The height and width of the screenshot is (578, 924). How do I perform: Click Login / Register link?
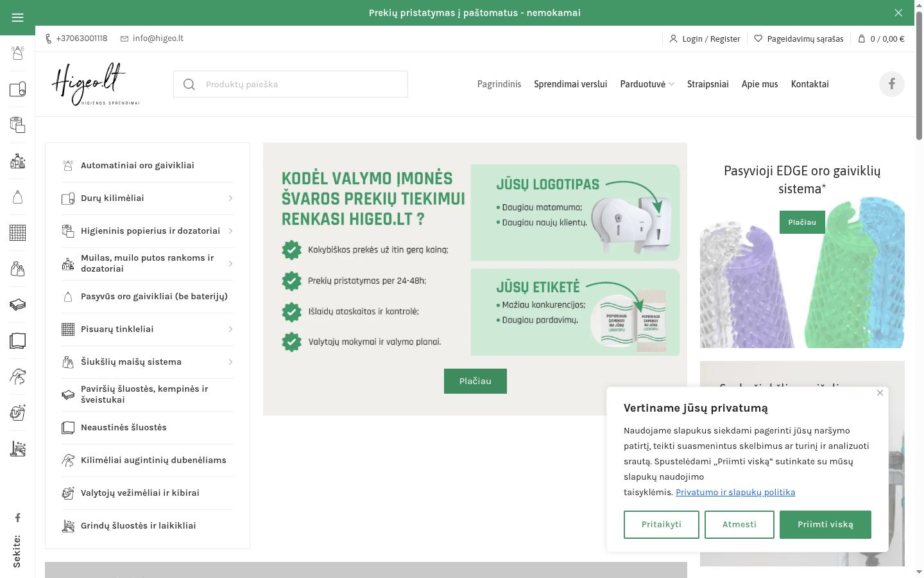pos(705,39)
